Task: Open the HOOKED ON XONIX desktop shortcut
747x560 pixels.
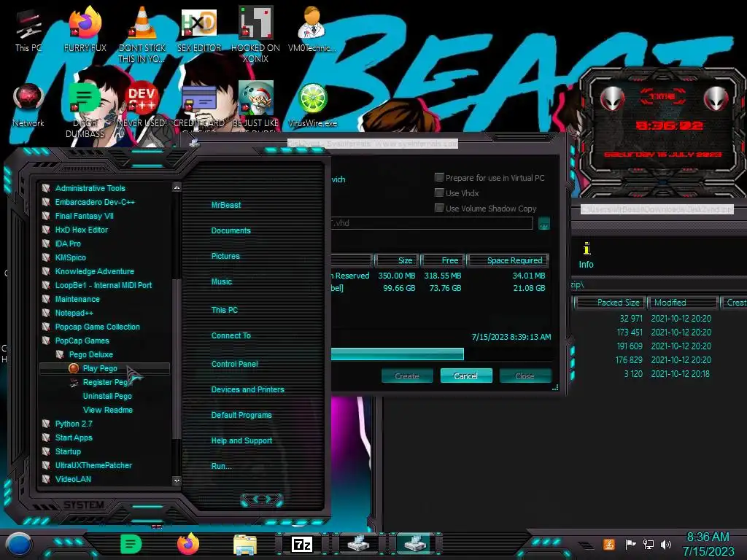Action: (255, 34)
